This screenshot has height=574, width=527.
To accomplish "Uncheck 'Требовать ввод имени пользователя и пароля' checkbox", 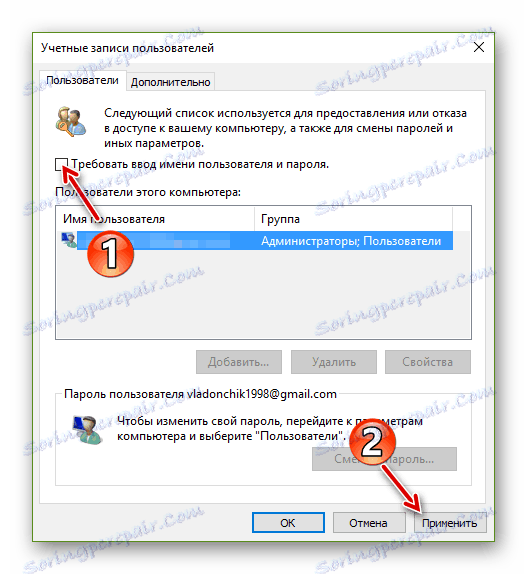I will (x=61, y=164).
